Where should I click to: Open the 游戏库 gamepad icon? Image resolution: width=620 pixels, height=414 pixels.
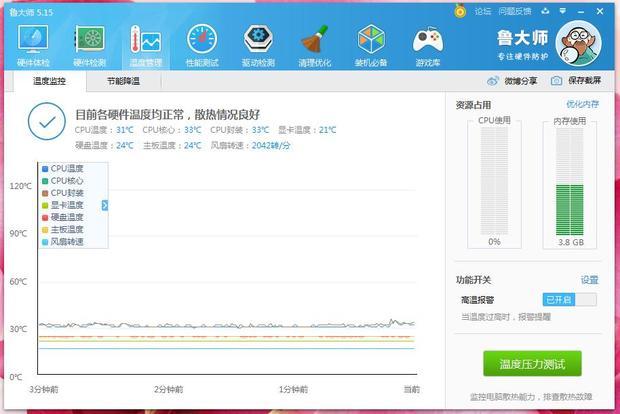(428, 40)
